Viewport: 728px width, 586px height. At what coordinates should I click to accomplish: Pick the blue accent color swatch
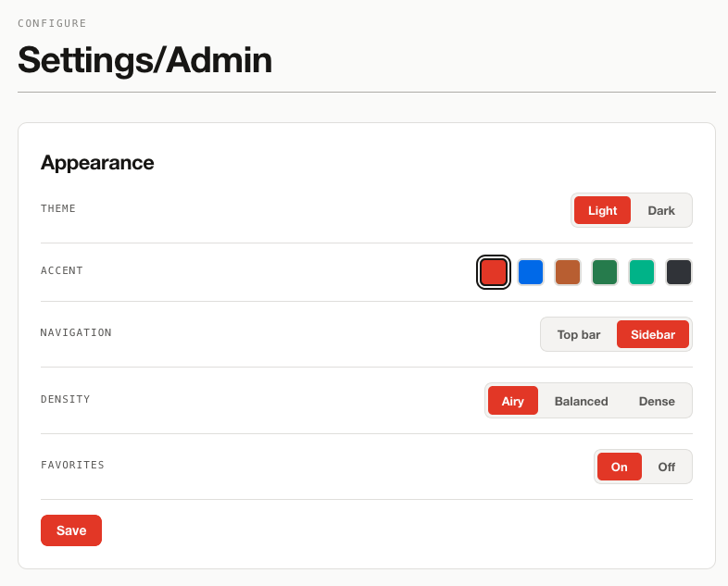click(x=530, y=272)
